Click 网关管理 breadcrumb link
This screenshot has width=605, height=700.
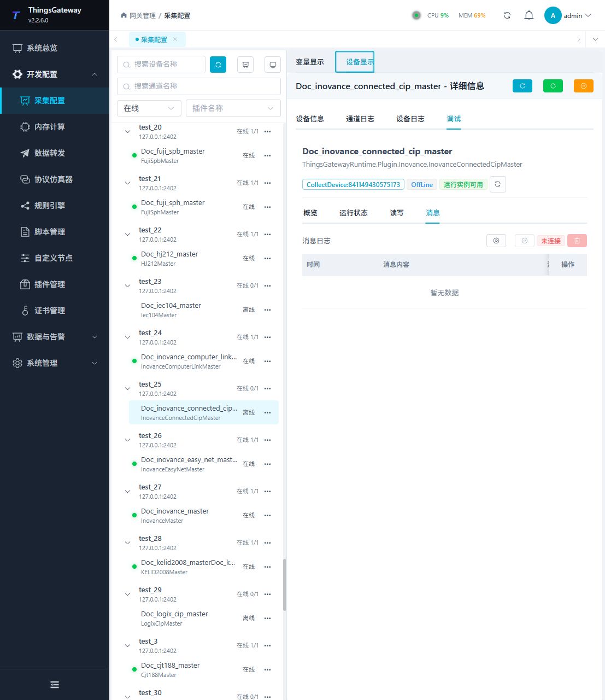point(143,15)
